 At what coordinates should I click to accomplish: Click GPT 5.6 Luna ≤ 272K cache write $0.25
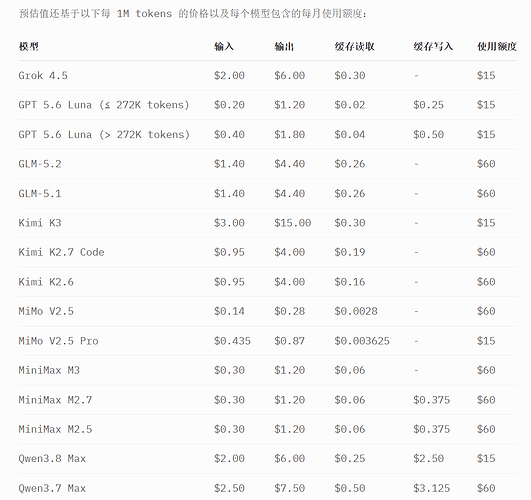pyautogui.click(x=428, y=105)
